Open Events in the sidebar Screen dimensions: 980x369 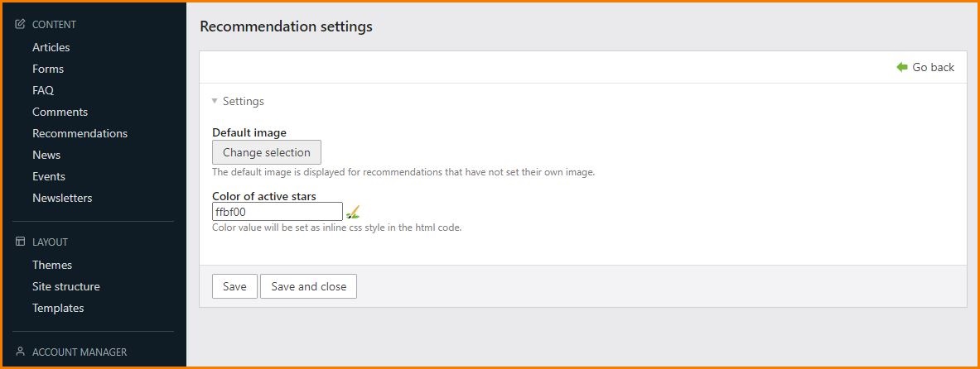click(x=49, y=176)
